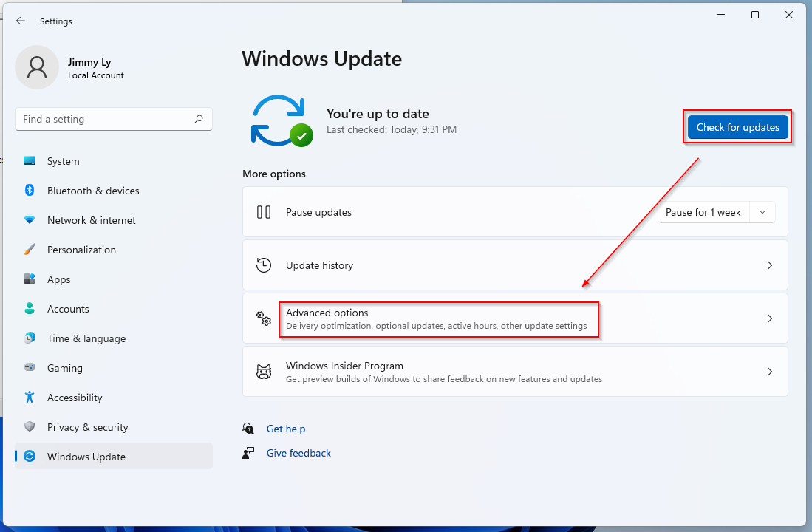Viewport: 812px width, 532px height.
Task: Click the user avatar icon
Action: (x=37, y=67)
